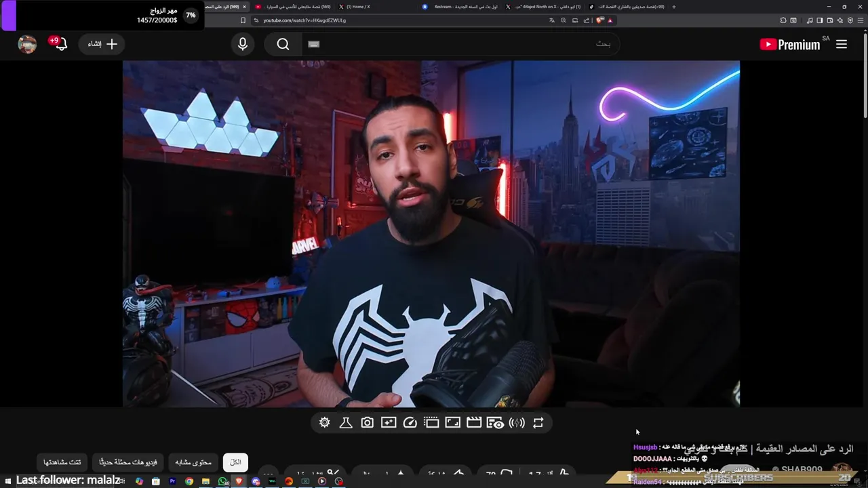Open the account avatar menu

pos(27,44)
